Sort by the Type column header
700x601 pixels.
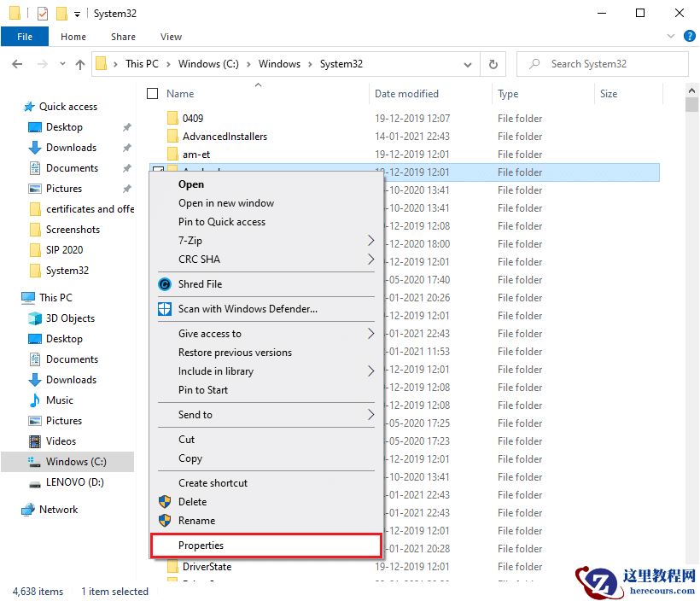(508, 94)
